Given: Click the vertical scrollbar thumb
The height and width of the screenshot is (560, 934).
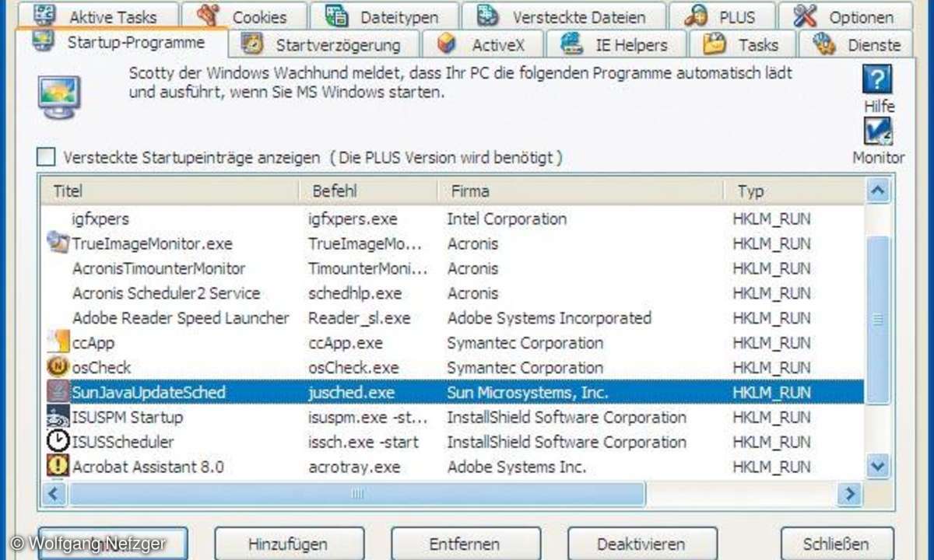Looking at the screenshot, I should (878, 319).
